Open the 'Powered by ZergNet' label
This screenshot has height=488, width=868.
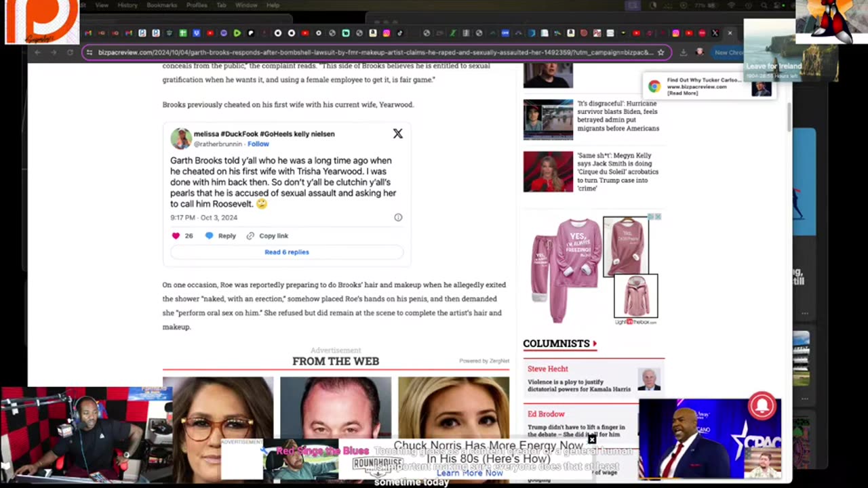coord(484,361)
